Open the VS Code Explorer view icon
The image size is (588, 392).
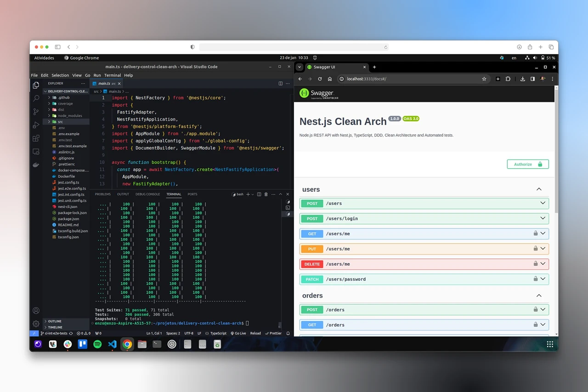tap(36, 85)
